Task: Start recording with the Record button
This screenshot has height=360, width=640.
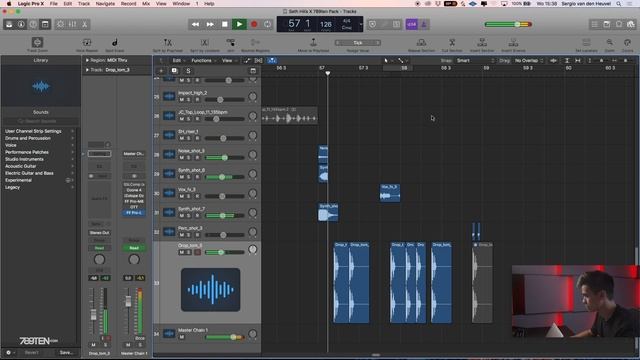Action: tap(254, 24)
